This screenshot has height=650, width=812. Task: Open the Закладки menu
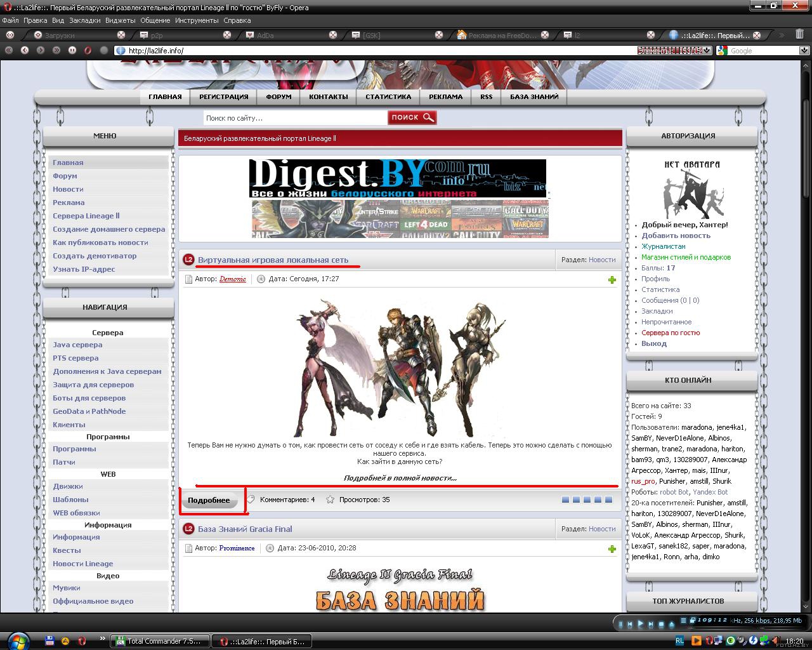85,20
